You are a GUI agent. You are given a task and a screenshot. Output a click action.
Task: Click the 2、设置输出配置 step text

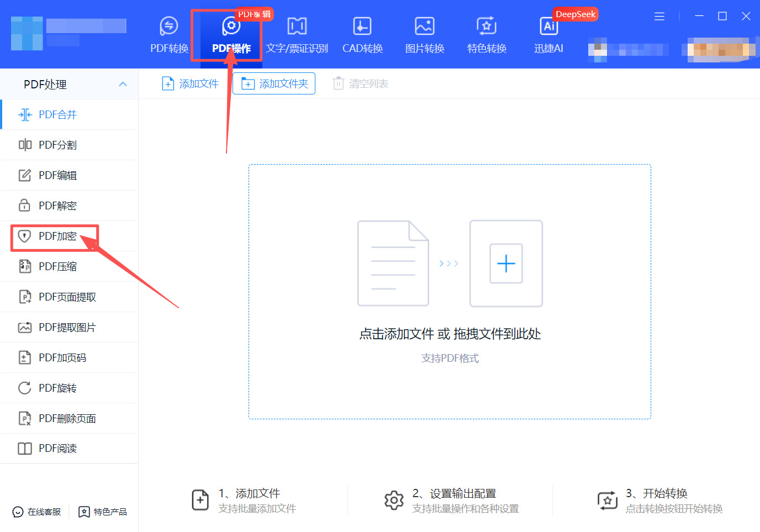pos(454,493)
